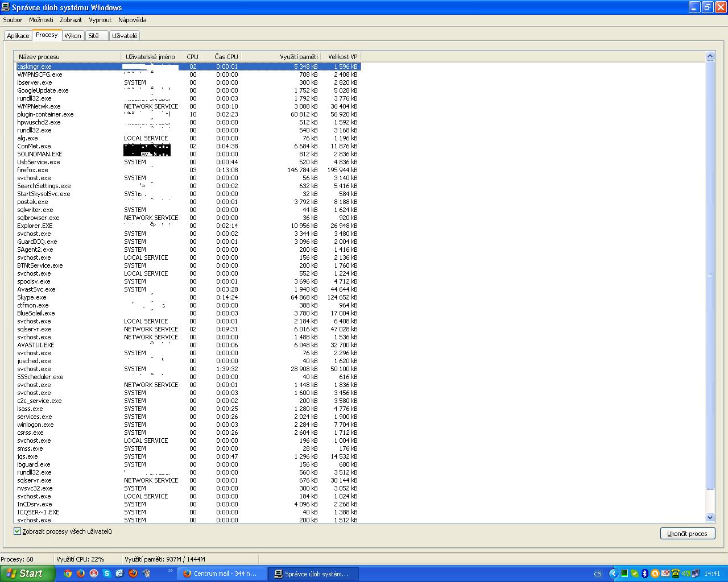Open the Nápověda menu
This screenshot has width=728, height=582.
click(x=133, y=20)
